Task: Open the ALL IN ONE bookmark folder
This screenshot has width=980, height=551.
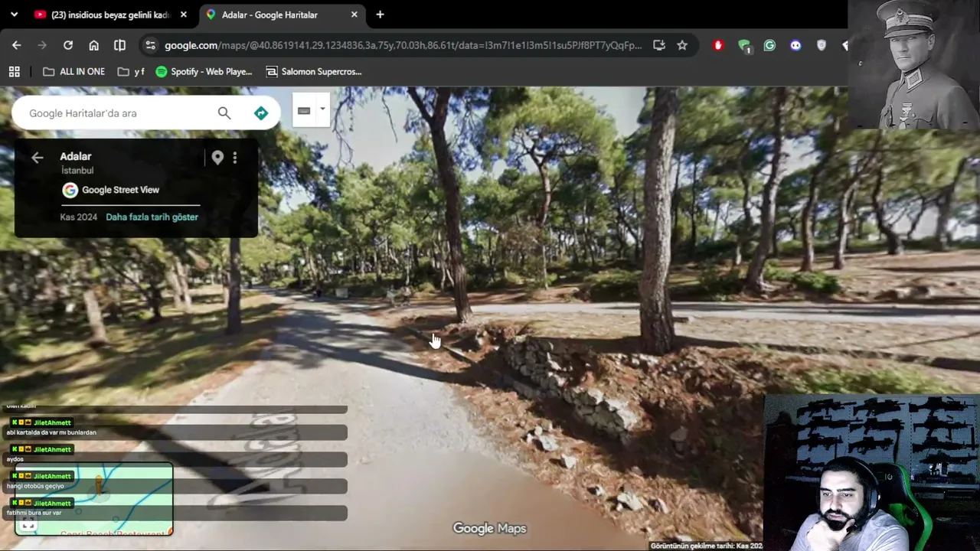Action: coord(74,71)
